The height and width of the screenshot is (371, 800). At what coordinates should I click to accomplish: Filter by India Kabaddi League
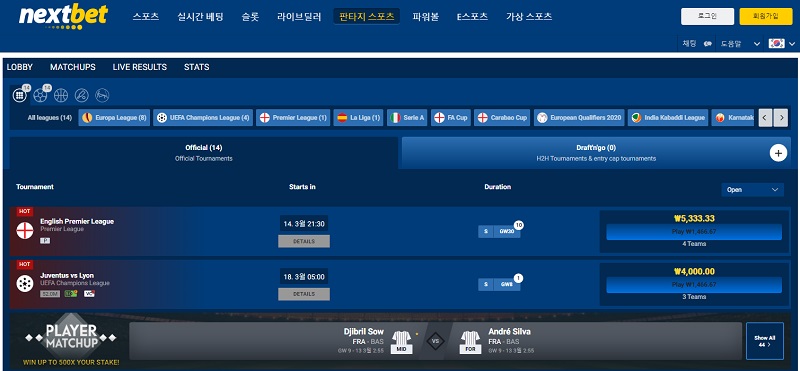668,118
